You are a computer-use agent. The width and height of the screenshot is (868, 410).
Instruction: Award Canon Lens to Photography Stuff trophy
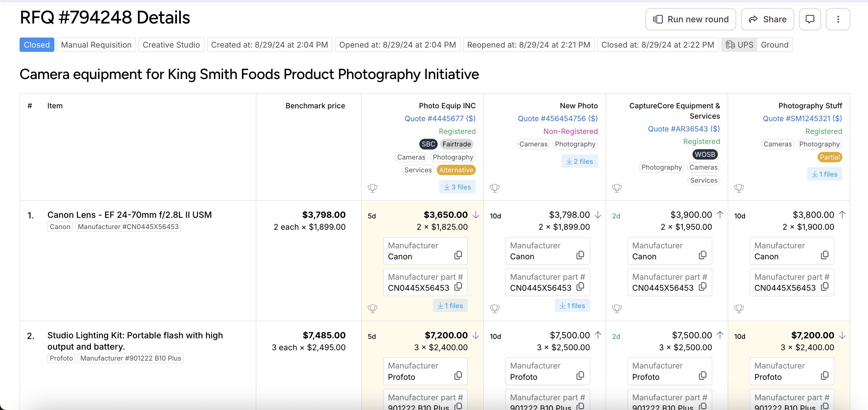point(739,308)
